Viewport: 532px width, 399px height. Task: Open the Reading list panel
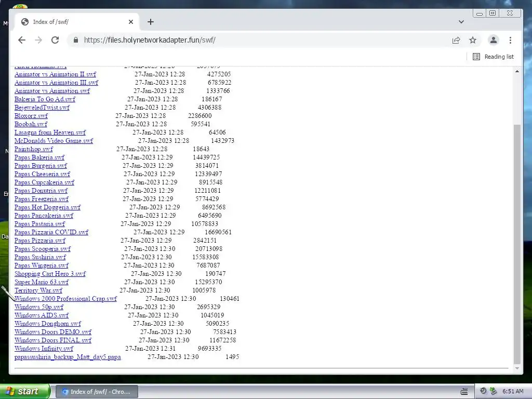pyautogui.click(x=494, y=57)
